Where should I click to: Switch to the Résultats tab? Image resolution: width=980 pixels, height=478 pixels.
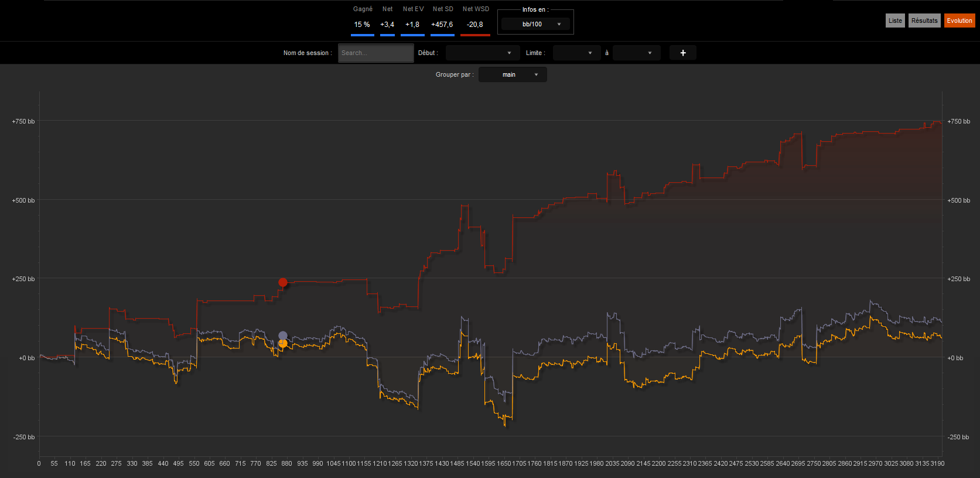[x=924, y=21]
